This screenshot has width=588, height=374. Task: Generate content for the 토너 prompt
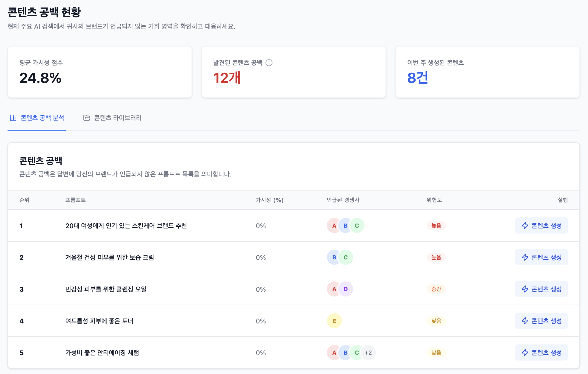click(541, 321)
